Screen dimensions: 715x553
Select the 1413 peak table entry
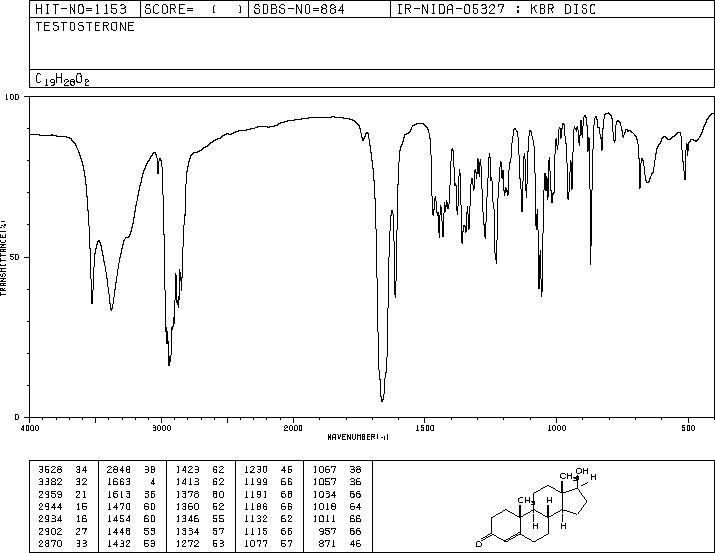click(x=200, y=482)
